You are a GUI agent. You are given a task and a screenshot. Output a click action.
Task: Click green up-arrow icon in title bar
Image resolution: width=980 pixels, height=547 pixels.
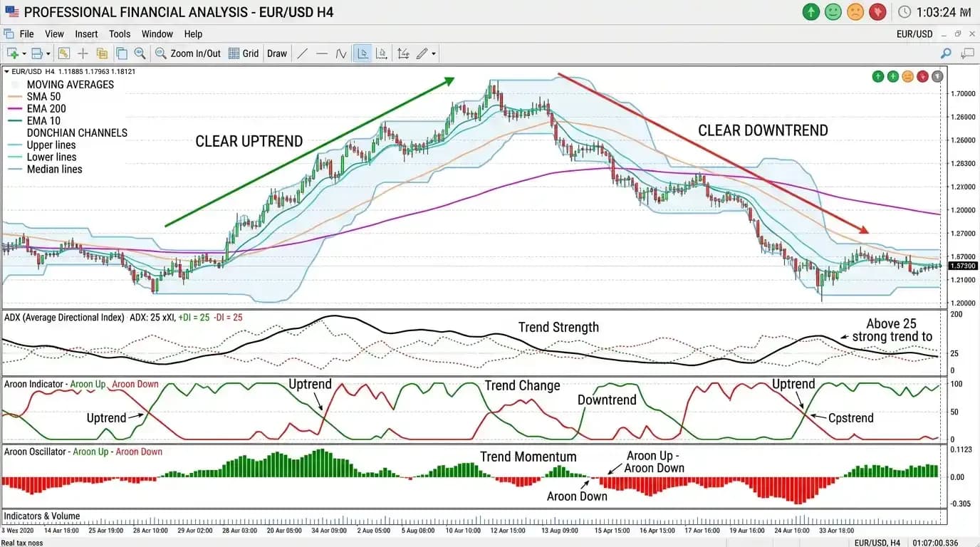[x=810, y=11]
